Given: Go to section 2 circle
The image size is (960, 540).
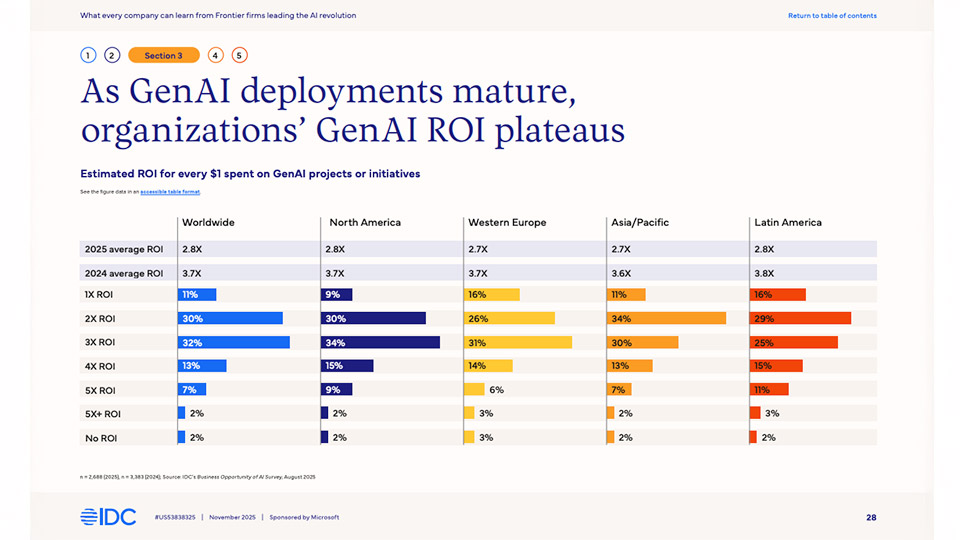Looking at the screenshot, I should pos(111,55).
